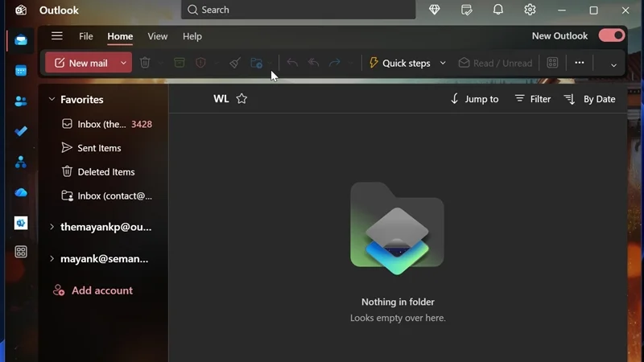Open the Help tab
Screen dimensions: 644x362
pyautogui.click(x=192, y=36)
